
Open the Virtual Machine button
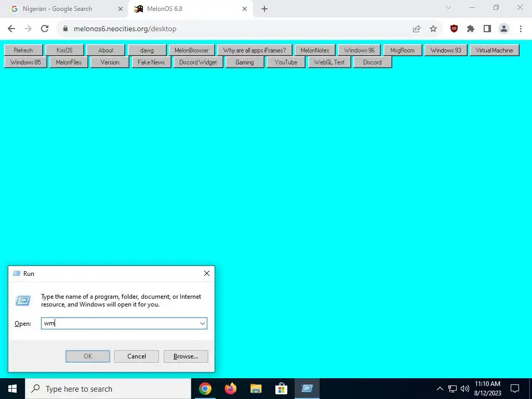pyautogui.click(x=495, y=50)
